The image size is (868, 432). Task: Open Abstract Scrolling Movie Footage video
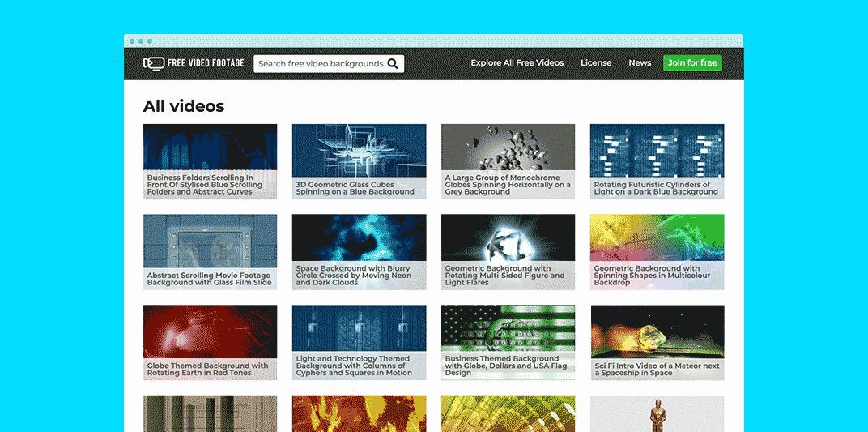click(x=210, y=252)
